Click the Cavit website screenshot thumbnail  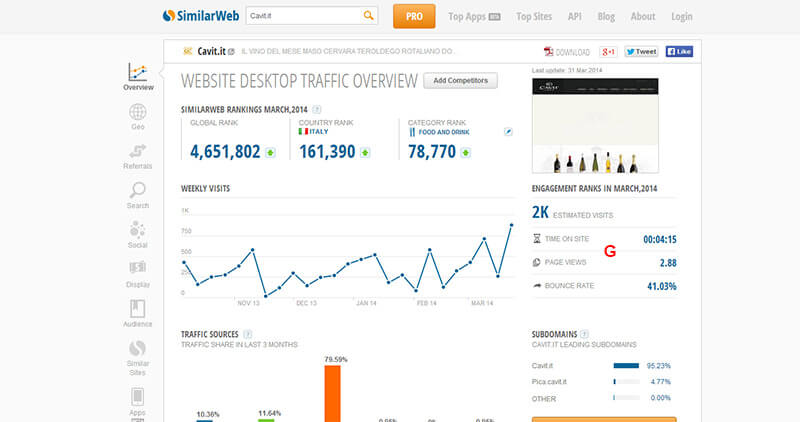coord(595,126)
